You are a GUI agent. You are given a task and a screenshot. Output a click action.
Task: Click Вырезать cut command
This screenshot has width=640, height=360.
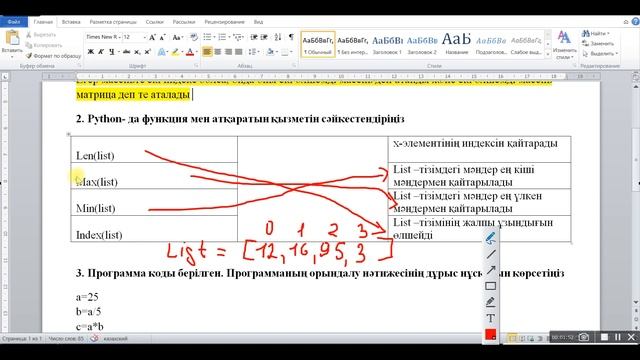coord(41,35)
